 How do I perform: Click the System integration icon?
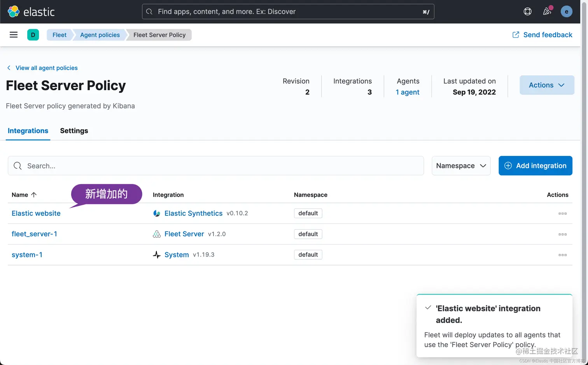(x=157, y=255)
